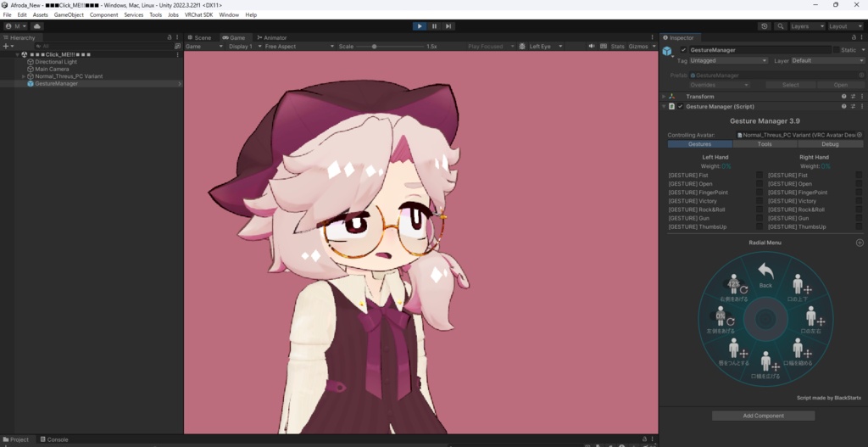Click the plus circle icon beside Radial Menu

tap(860, 243)
